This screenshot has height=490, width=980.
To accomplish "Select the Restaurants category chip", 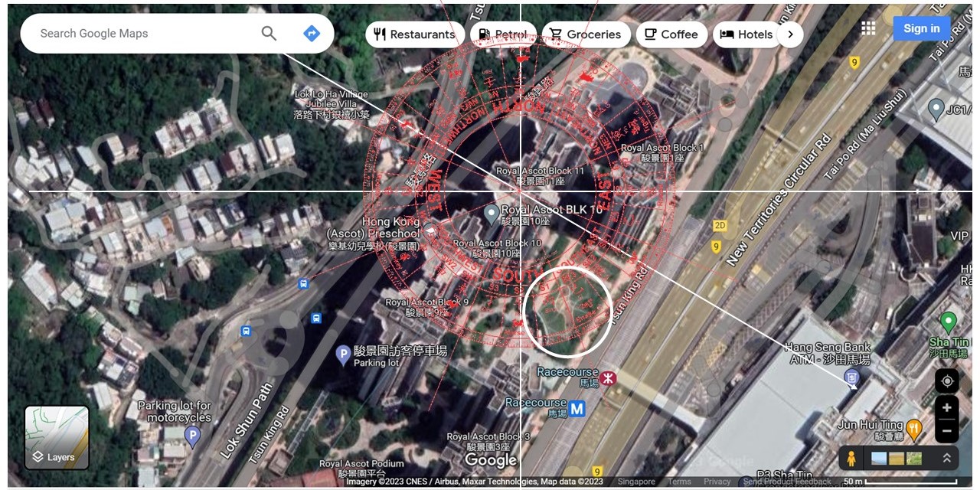I will (415, 34).
